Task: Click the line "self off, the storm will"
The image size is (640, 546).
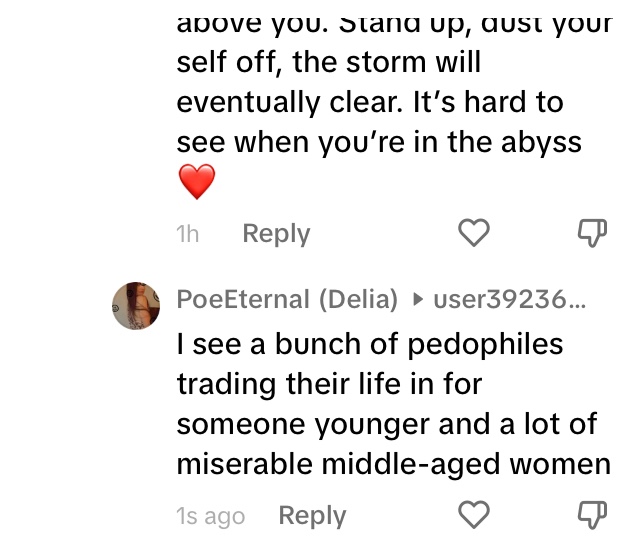Action: [x=329, y=62]
